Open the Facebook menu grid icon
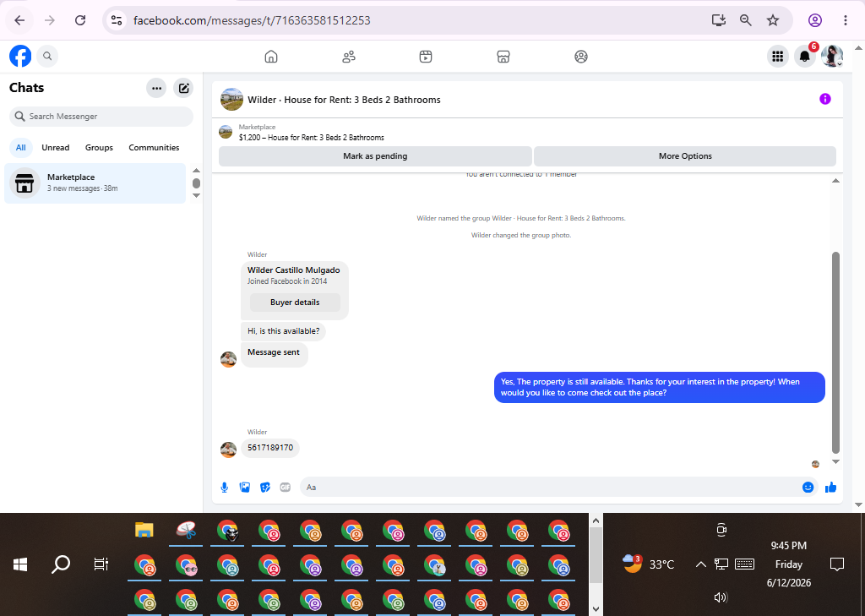This screenshot has width=865, height=616. tap(778, 56)
